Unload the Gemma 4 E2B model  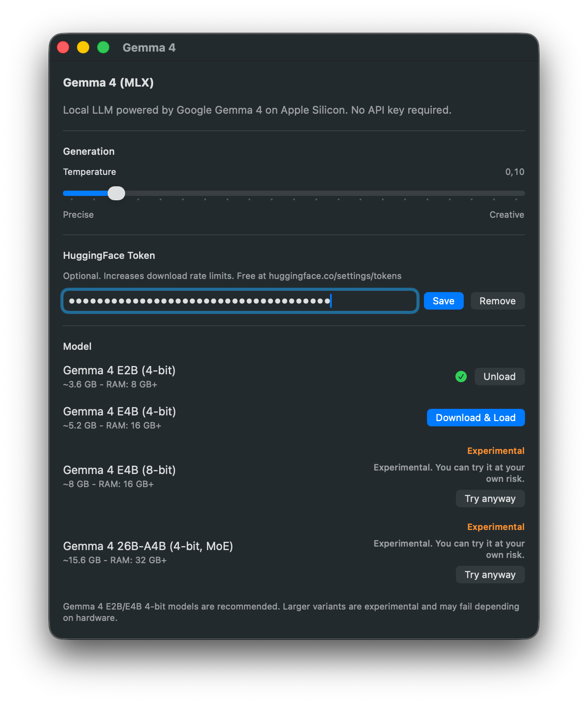click(x=499, y=376)
